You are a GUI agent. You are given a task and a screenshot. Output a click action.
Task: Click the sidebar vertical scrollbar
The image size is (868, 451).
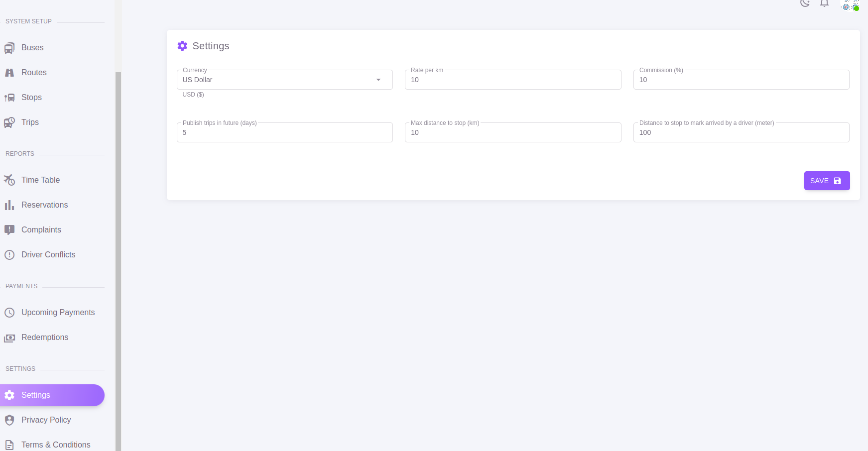click(118, 249)
